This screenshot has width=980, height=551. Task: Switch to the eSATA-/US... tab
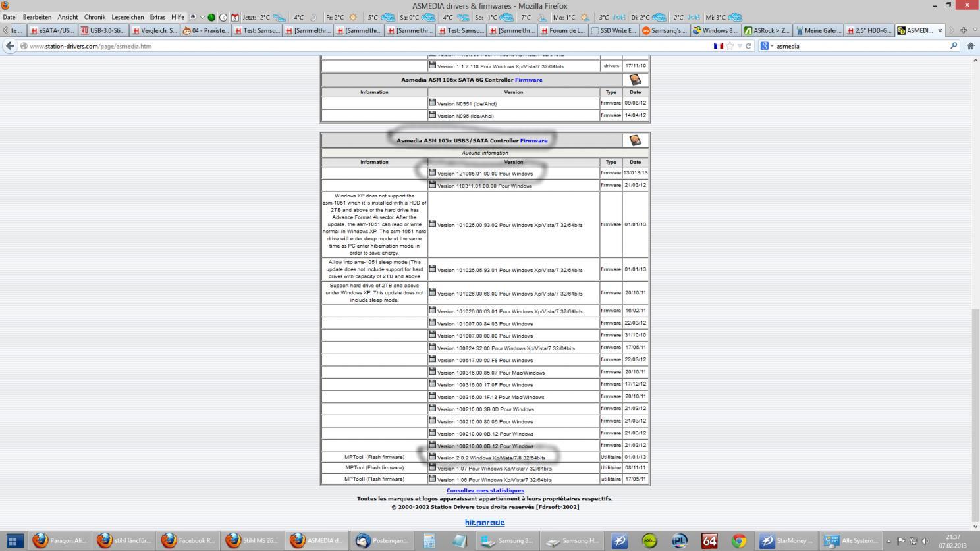52,30
